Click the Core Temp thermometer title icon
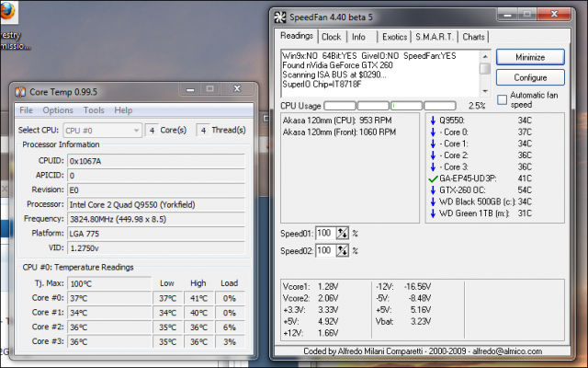588x368 pixels. [20, 92]
